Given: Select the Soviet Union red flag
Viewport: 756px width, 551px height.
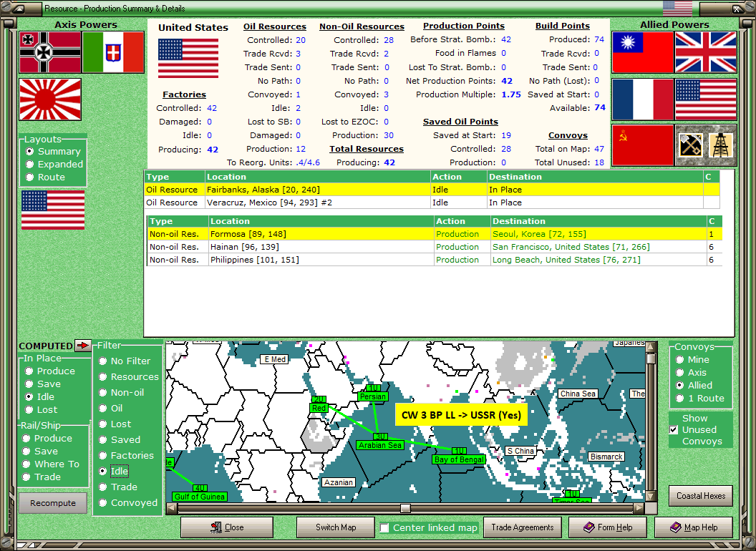Looking at the screenshot, I should coord(643,145).
